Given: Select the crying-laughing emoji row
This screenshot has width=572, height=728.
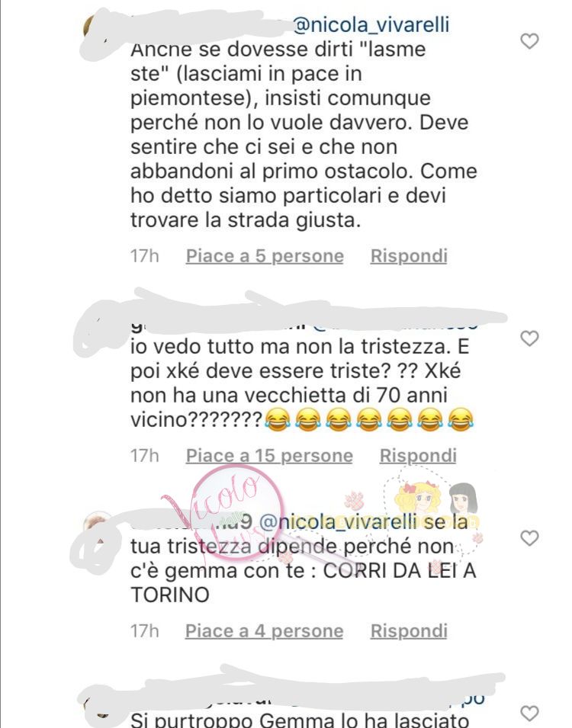Looking at the screenshot, I should click(x=369, y=420).
